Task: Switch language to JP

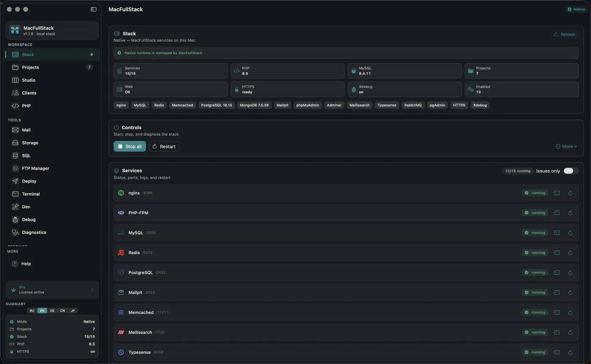Action: [73, 311]
